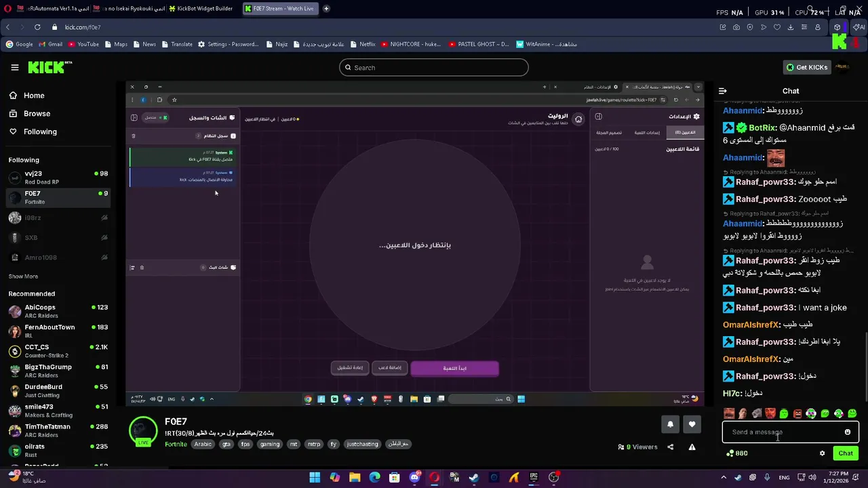Click the green Chat send button
The image size is (868, 488).
pos(846,453)
